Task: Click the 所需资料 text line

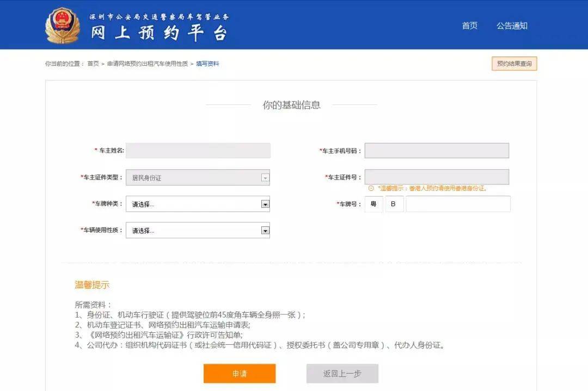Action: 93,305
